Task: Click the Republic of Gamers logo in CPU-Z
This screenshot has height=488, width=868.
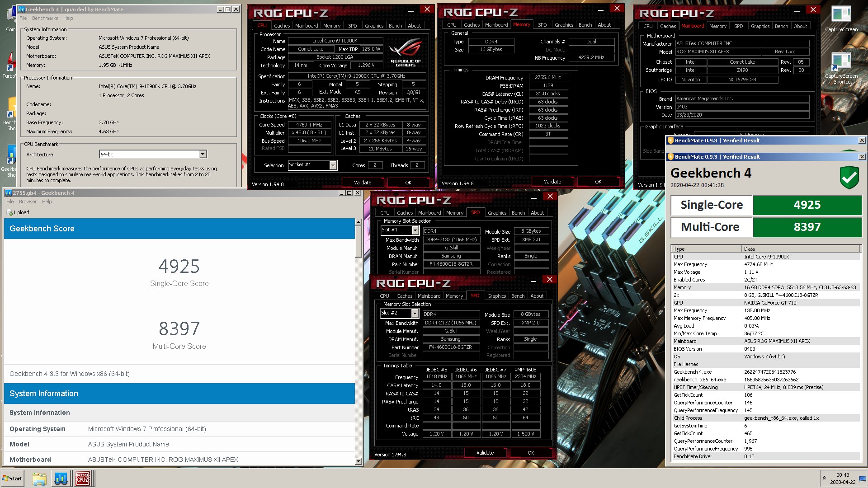Action: 406,53
